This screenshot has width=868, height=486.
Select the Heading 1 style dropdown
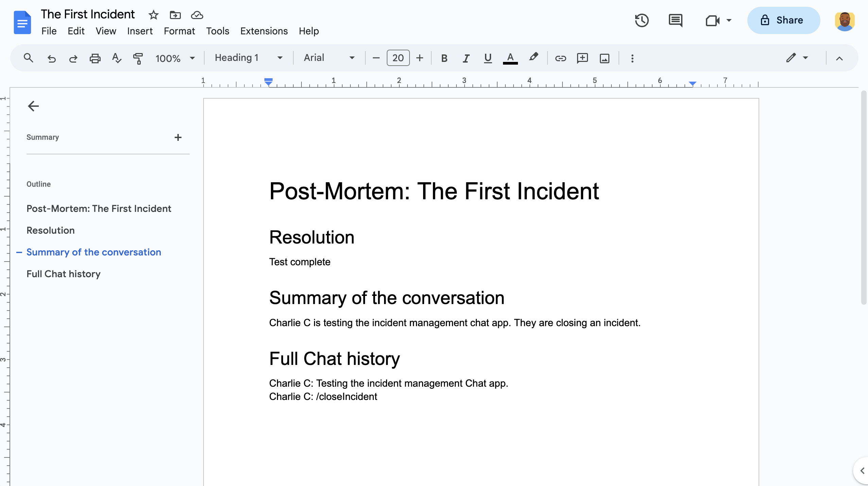coord(248,58)
